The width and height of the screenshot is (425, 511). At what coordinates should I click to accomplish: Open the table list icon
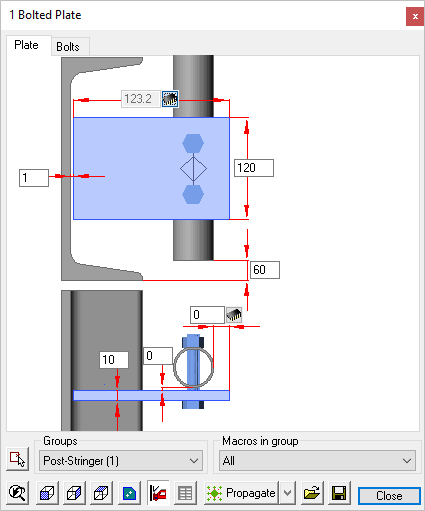click(185, 493)
